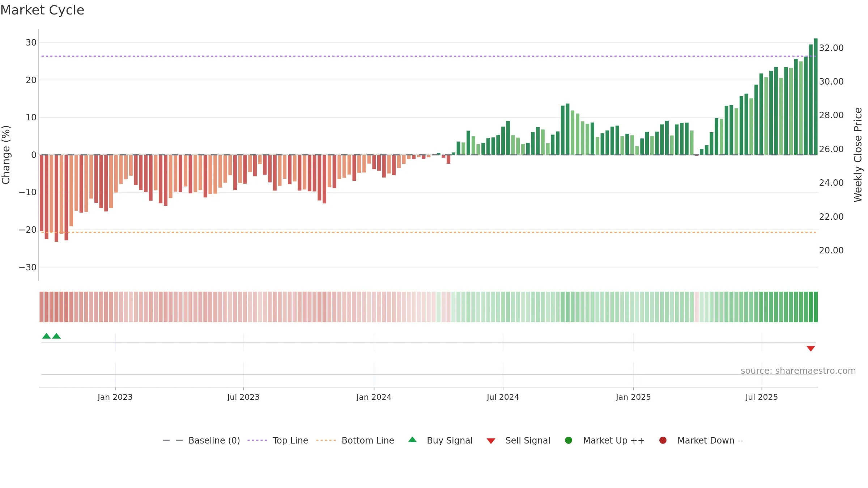868x488 pixels.
Task: Click the −20 percent axis tick label
Action: point(28,230)
